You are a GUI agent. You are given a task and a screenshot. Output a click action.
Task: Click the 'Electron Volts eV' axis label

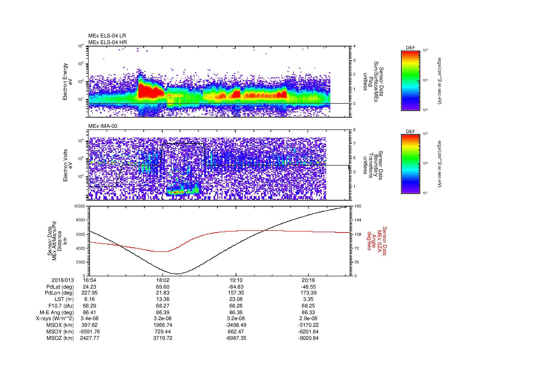67,165
